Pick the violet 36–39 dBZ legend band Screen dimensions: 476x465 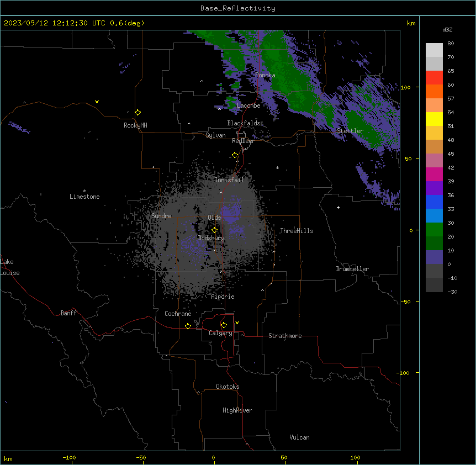tap(434, 188)
